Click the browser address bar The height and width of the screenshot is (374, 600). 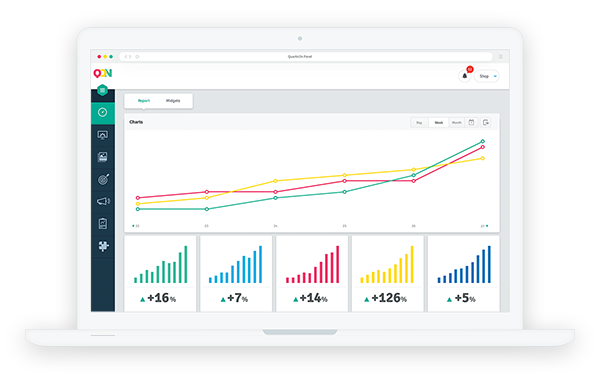(x=305, y=57)
